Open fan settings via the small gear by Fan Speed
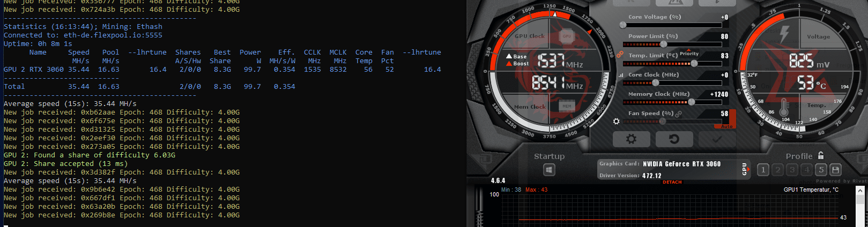This screenshot has height=227, width=868. click(x=617, y=122)
